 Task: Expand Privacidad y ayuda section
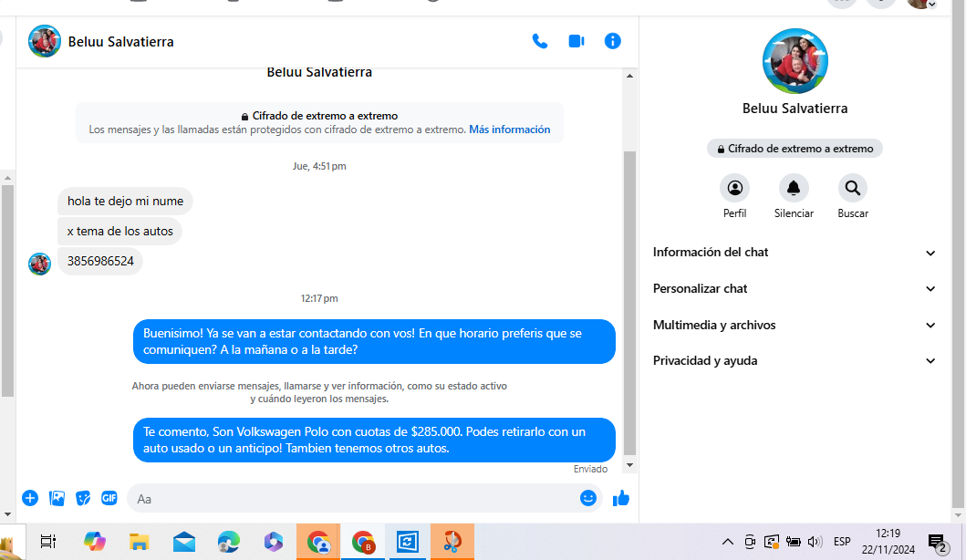click(x=795, y=360)
